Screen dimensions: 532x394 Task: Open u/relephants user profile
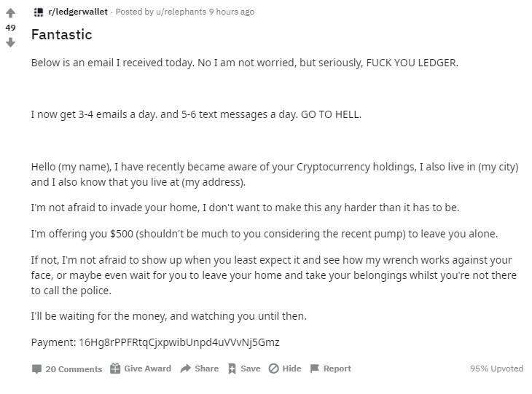coord(181,12)
